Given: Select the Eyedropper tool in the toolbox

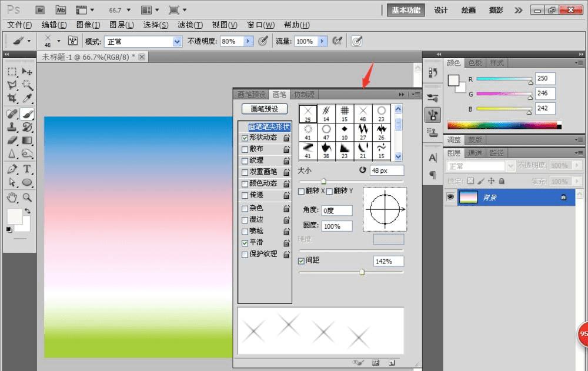Looking at the screenshot, I should 27,98.
